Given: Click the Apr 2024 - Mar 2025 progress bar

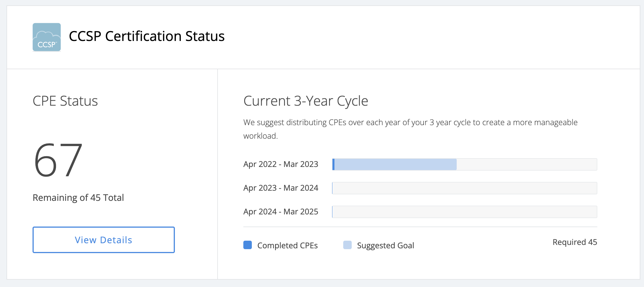Looking at the screenshot, I should 465,212.
